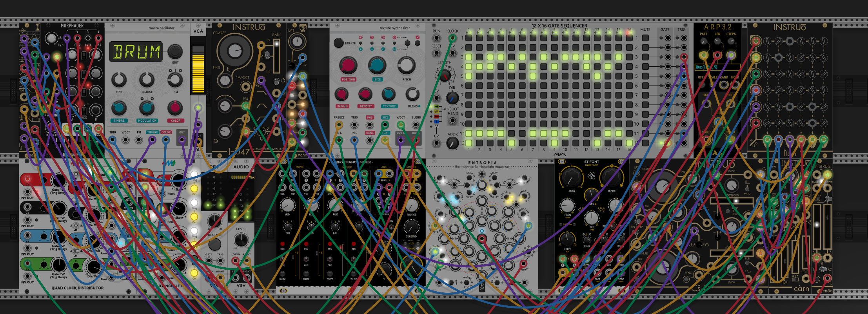Click the row 2 TRIG output jack
Image resolution: width=868 pixels, height=314 pixels.
[x=684, y=47]
